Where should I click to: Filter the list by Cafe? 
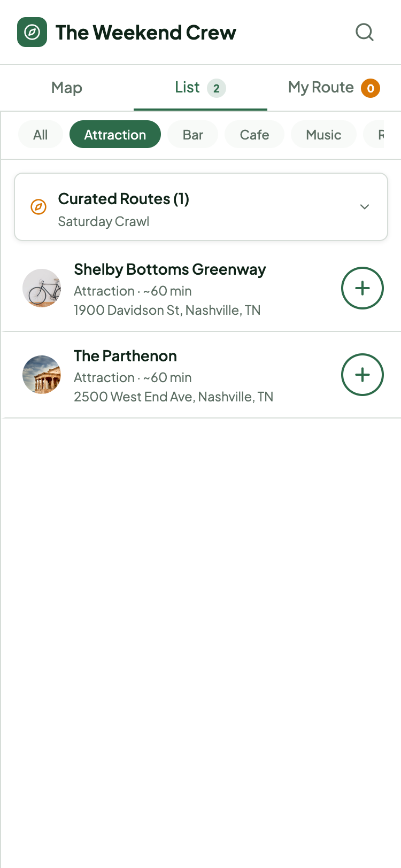[x=255, y=135]
